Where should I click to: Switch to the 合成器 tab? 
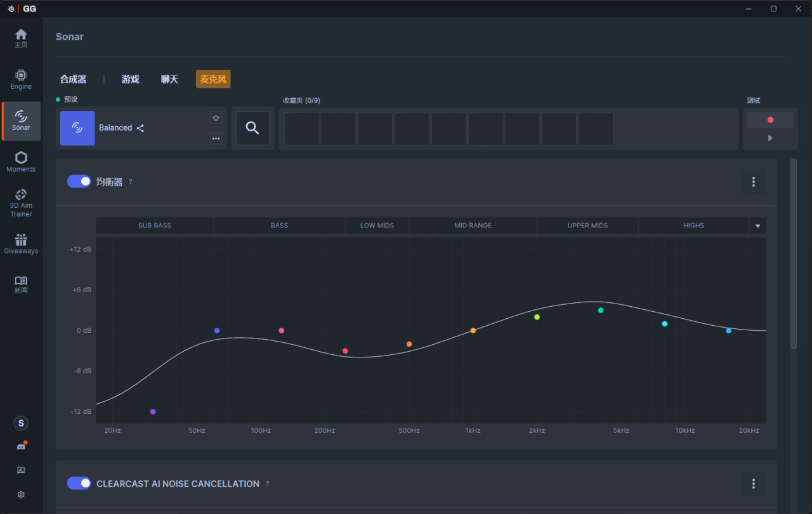pyautogui.click(x=73, y=79)
